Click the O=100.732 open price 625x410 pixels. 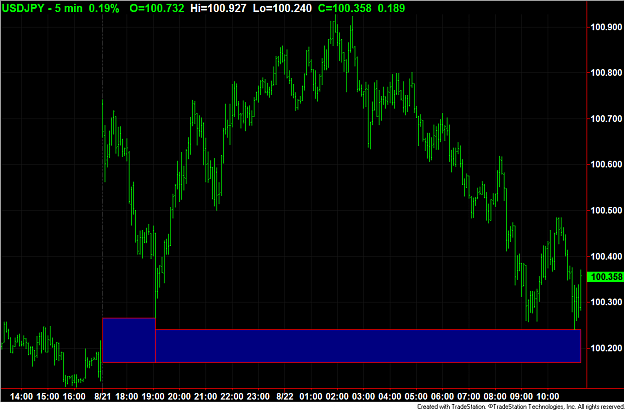pyautogui.click(x=157, y=8)
